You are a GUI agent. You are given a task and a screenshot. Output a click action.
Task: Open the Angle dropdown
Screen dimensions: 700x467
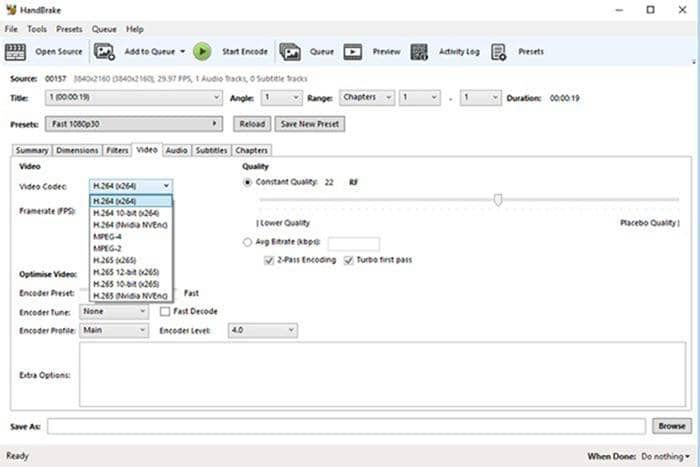pyautogui.click(x=281, y=98)
